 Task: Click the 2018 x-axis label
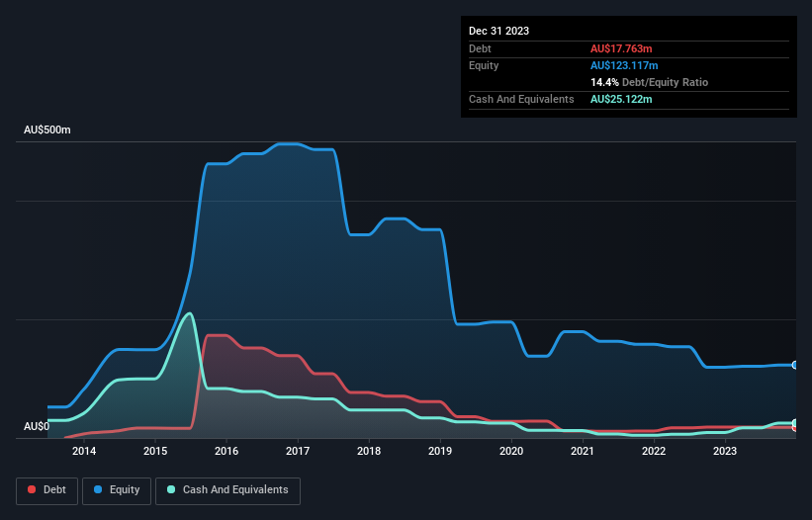click(369, 451)
